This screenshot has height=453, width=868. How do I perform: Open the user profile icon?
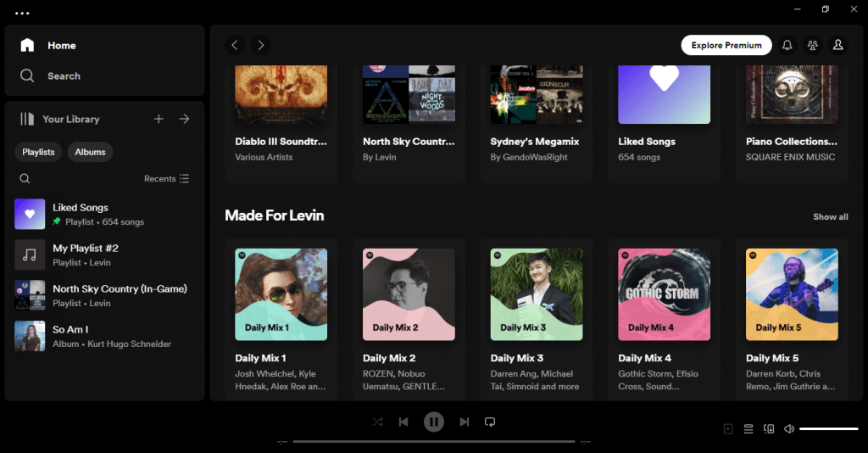tap(837, 45)
